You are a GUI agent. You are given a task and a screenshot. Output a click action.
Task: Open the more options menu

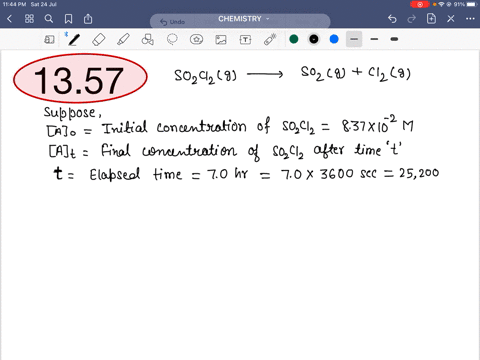(x=470, y=19)
